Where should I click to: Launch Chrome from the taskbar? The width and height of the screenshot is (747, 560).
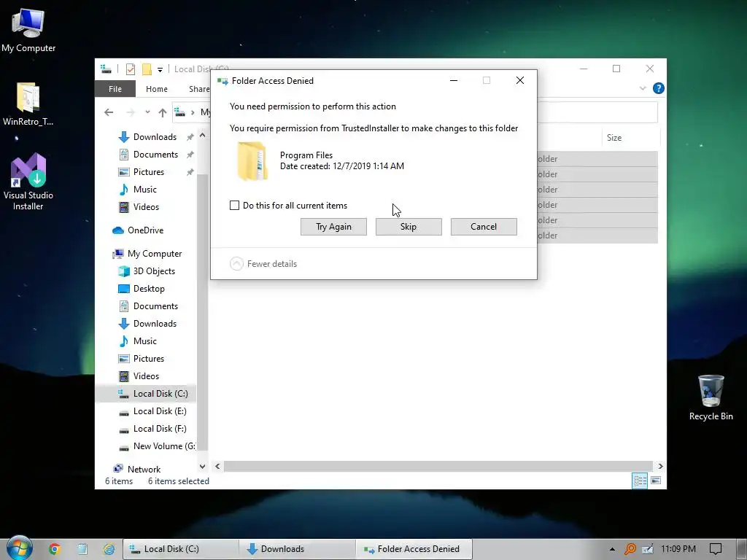click(x=55, y=549)
